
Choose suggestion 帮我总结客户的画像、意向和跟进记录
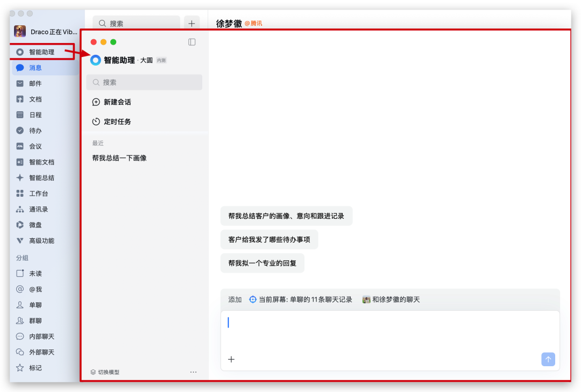click(286, 216)
